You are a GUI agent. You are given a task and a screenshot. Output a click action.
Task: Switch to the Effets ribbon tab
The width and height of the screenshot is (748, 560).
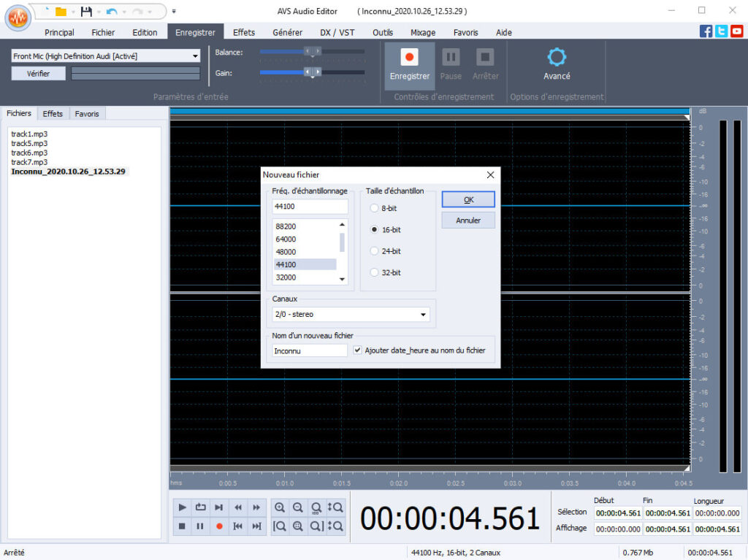(244, 32)
